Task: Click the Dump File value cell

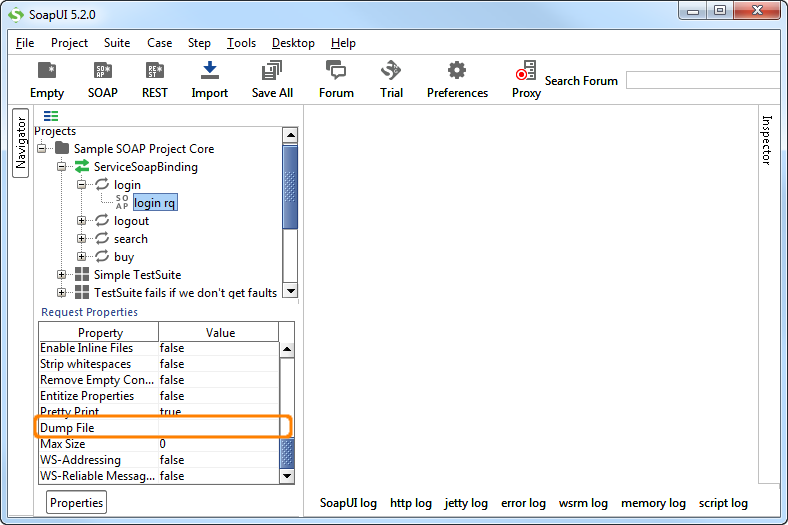Action: point(219,428)
